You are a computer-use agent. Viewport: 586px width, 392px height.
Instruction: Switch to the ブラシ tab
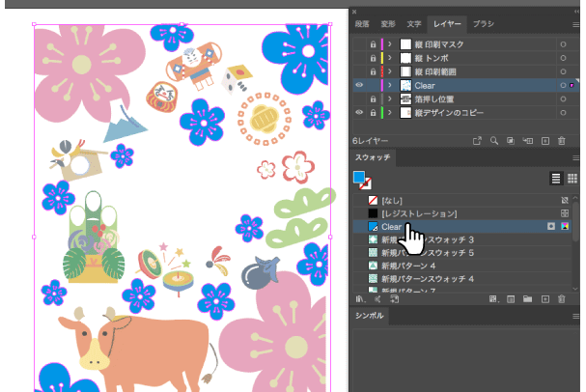[484, 22]
